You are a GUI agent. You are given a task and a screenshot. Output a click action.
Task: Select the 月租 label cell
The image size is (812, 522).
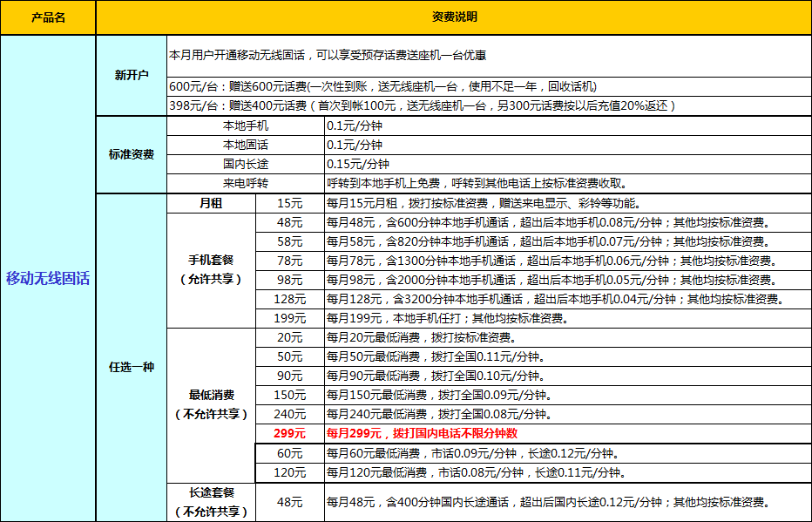click(212, 204)
